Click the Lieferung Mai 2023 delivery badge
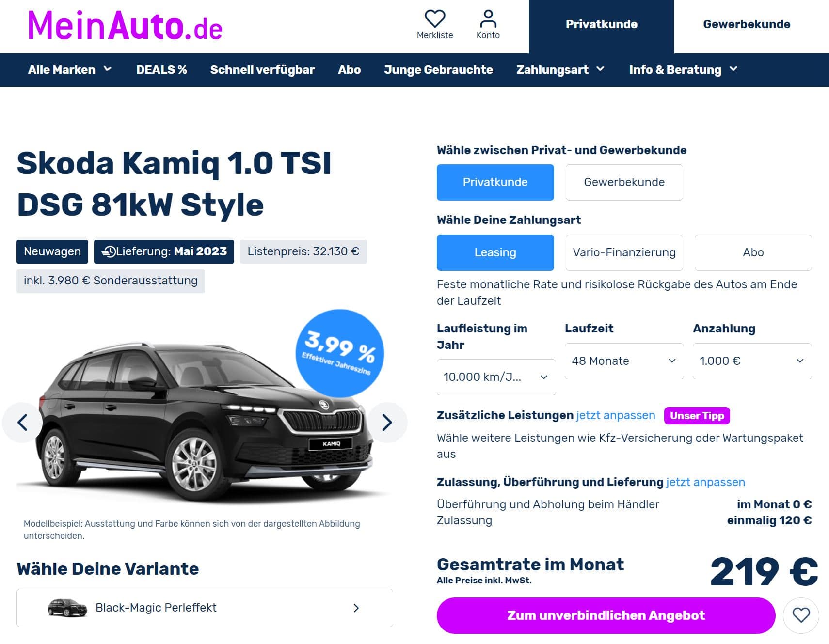 164,251
